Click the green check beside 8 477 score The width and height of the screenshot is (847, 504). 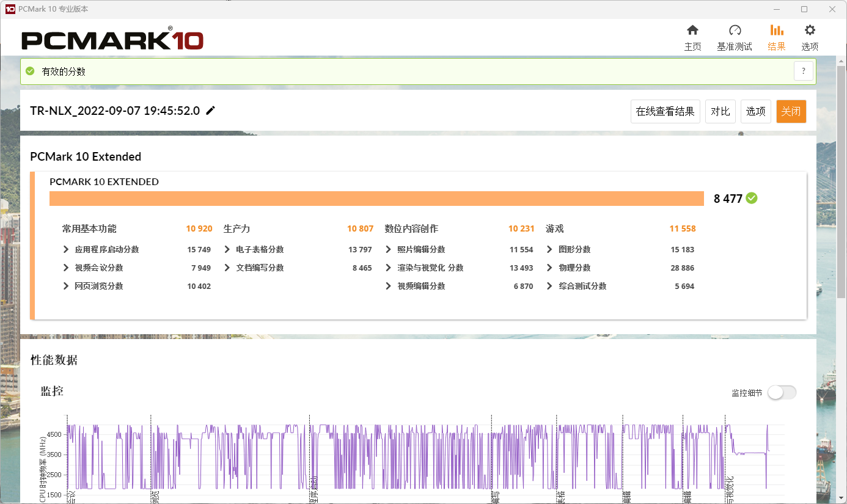click(752, 198)
